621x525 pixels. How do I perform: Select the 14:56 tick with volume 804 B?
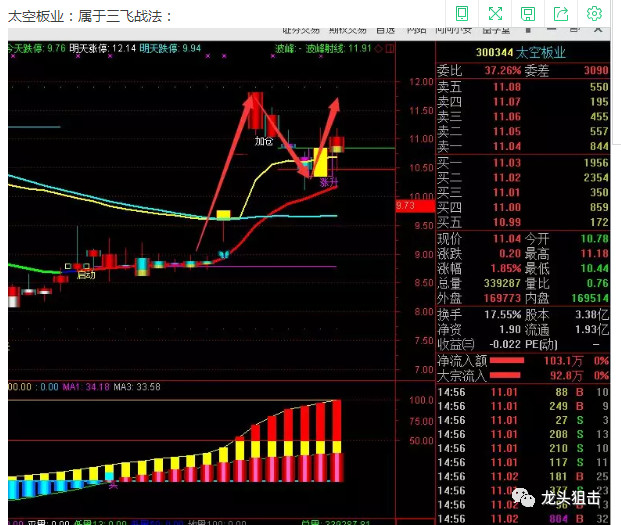(x=523, y=519)
